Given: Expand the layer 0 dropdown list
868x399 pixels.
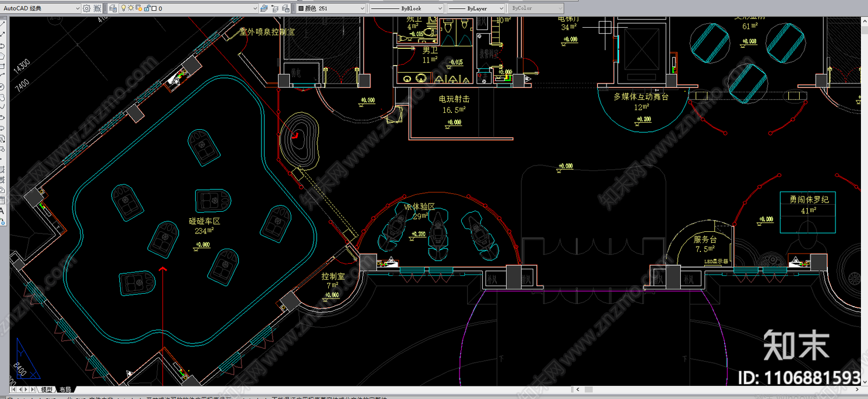Looking at the screenshot, I should tap(255, 8).
